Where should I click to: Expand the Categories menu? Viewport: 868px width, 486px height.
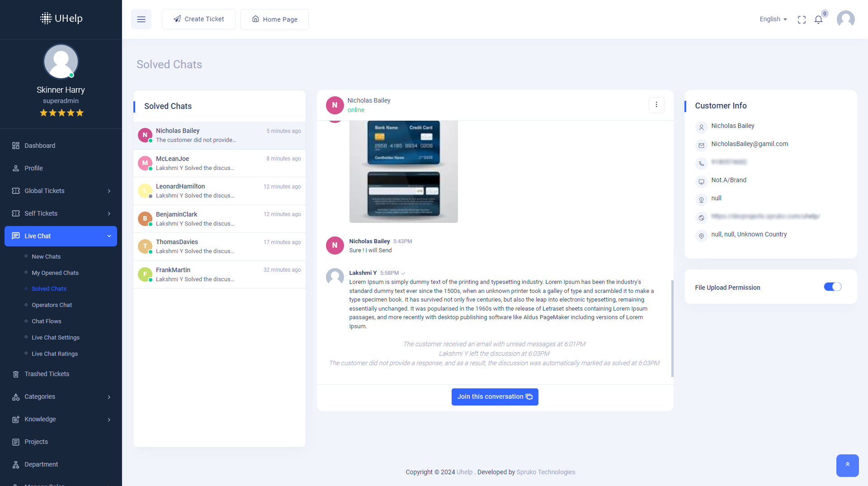61,397
